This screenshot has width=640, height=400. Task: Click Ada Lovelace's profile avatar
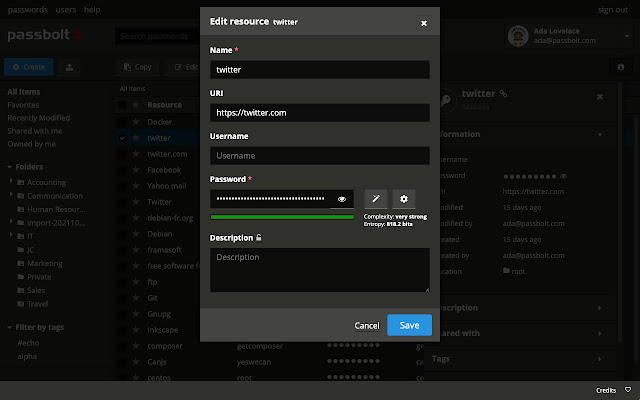pyautogui.click(x=519, y=36)
